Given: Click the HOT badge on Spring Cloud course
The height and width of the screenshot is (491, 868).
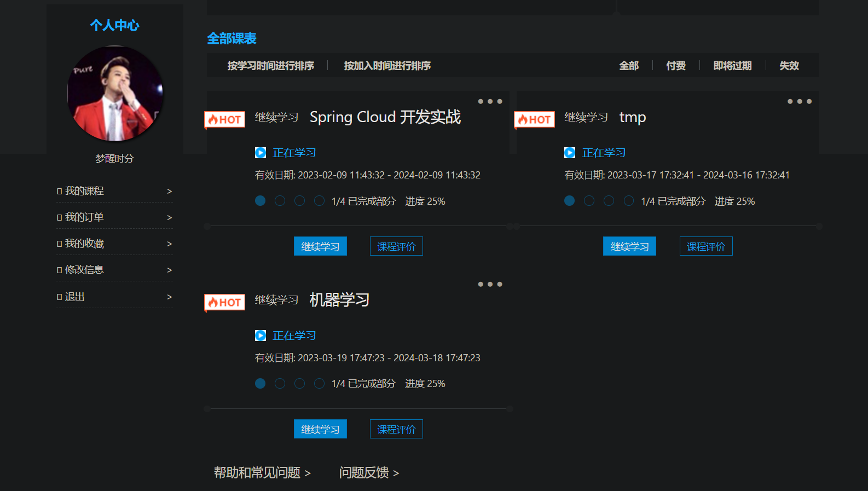Looking at the screenshot, I should [x=224, y=119].
